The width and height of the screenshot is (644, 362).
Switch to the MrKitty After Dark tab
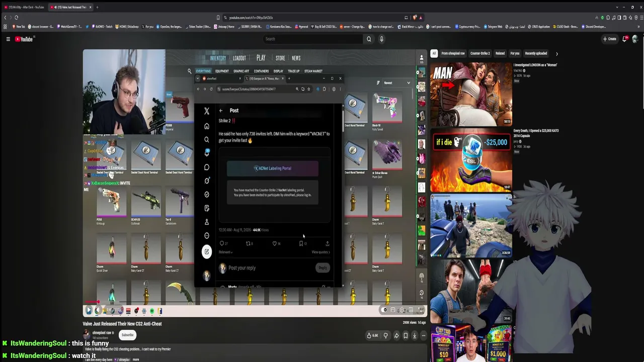[x=25, y=7]
